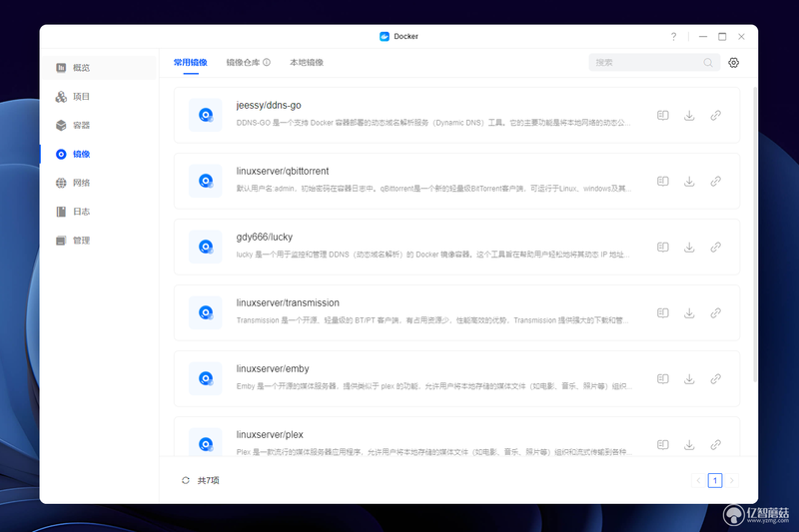The height and width of the screenshot is (532, 799).
Task: Open link for gdy666/lucky
Action: tap(715, 247)
